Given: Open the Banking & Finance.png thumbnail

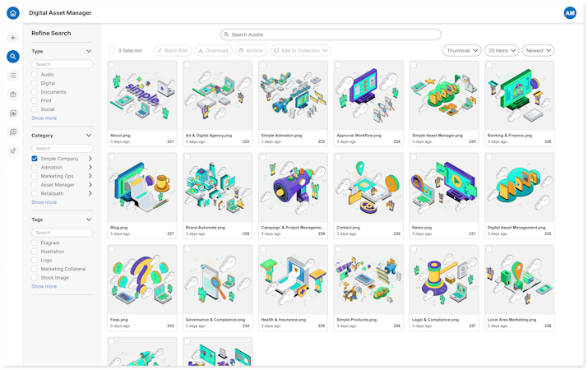Looking at the screenshot, I should 520,95.
